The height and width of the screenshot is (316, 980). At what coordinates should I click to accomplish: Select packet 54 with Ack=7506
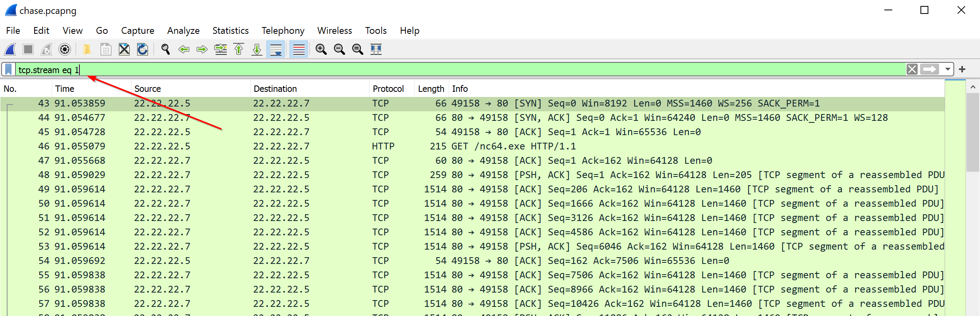coord(473,261)
